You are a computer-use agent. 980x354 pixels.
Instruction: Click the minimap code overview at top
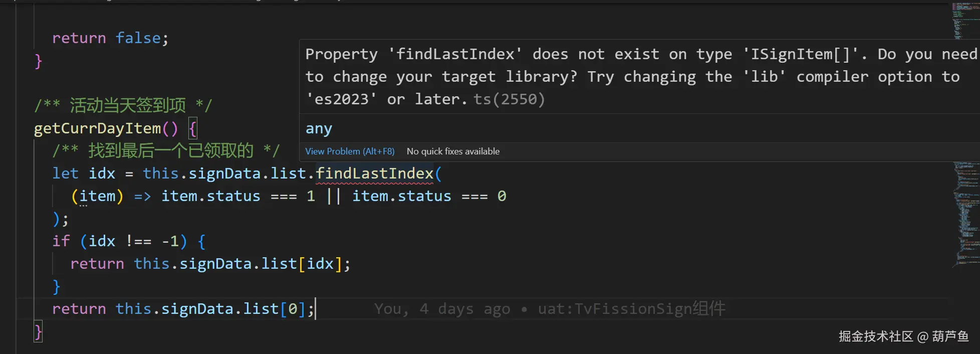(964, 20)
